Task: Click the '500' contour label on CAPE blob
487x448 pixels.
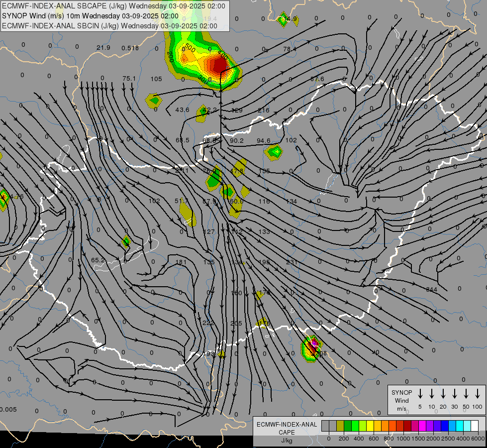Action: pyautogui.click(x=190, y=48)
